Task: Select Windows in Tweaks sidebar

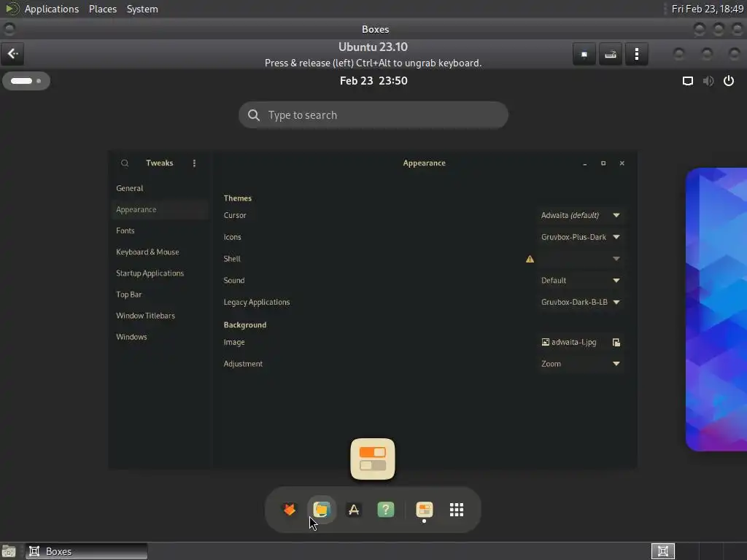Action: tap(160, 337)
